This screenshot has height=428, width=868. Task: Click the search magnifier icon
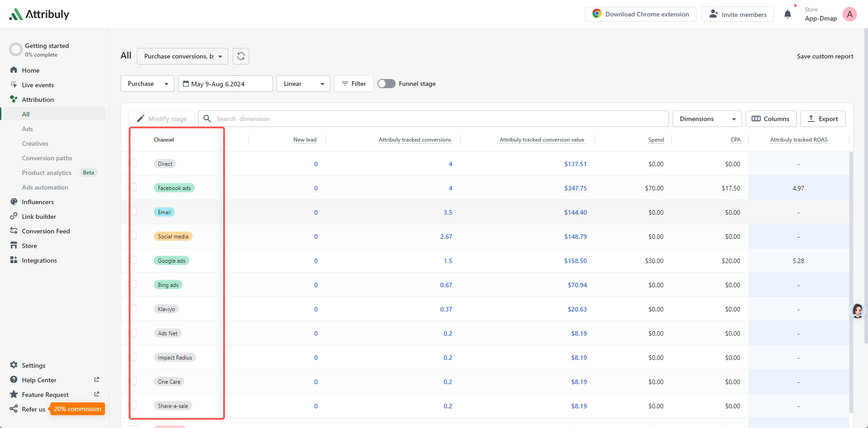pyautogui.click(x=207, y=119)
